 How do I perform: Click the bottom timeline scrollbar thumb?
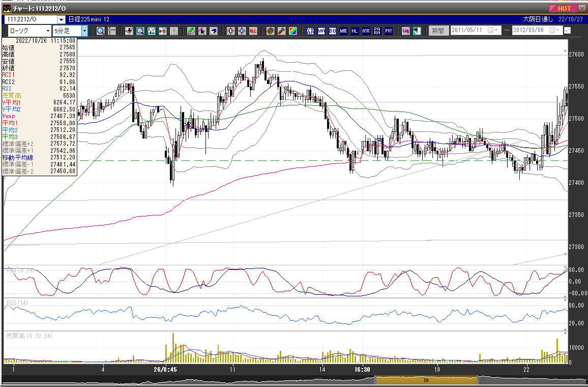click(x=426, y=380)
